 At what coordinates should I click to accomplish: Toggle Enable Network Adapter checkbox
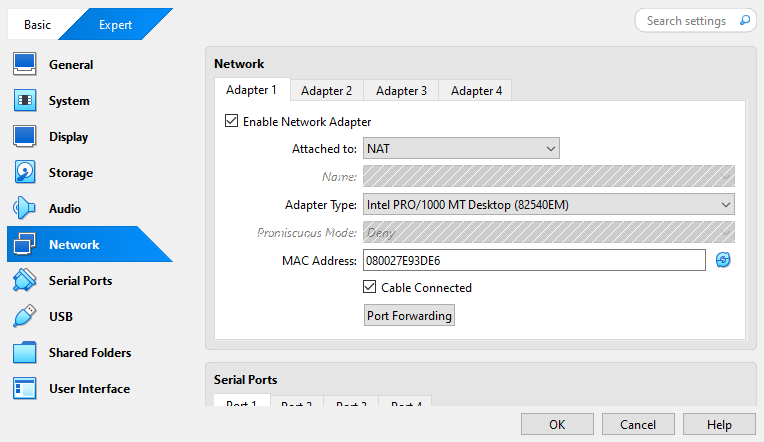pos(232,122)
